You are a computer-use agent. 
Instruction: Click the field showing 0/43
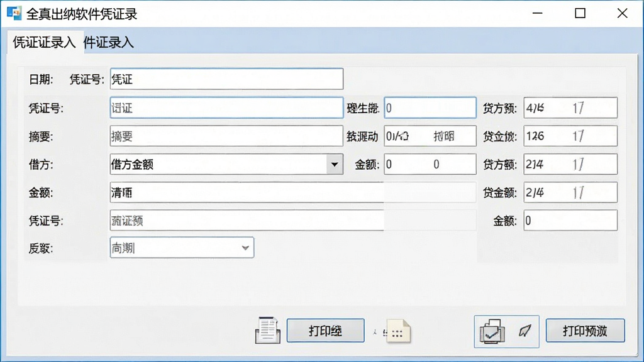tap(430, 136)
